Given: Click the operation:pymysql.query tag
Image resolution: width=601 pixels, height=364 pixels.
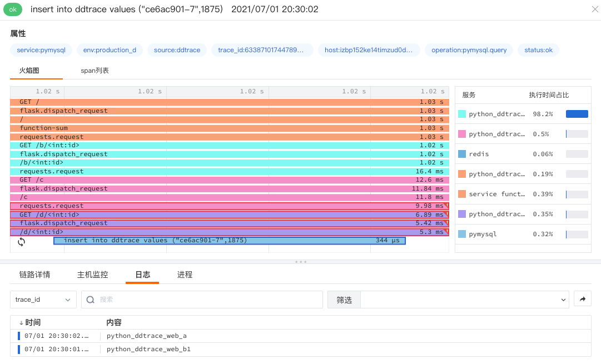Looking at the screenshot, I should (469, 50).
